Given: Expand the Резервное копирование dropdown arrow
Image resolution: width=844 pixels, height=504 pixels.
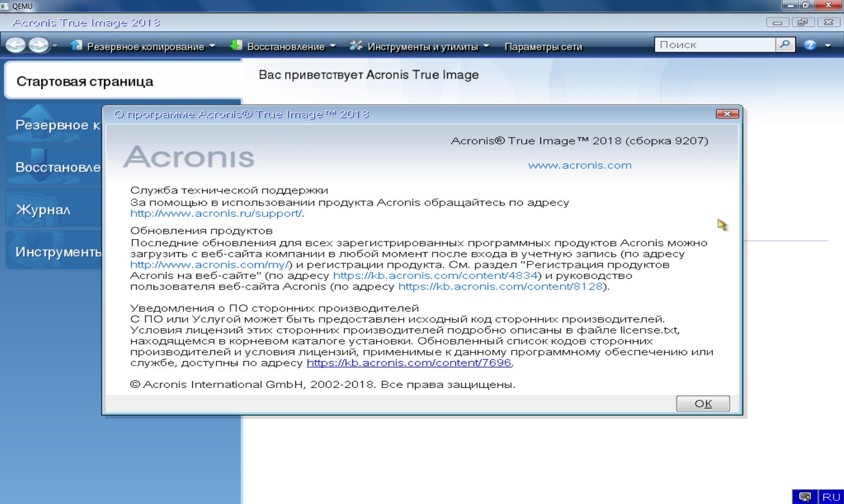Looking at the screenshot, I should 212,46.
